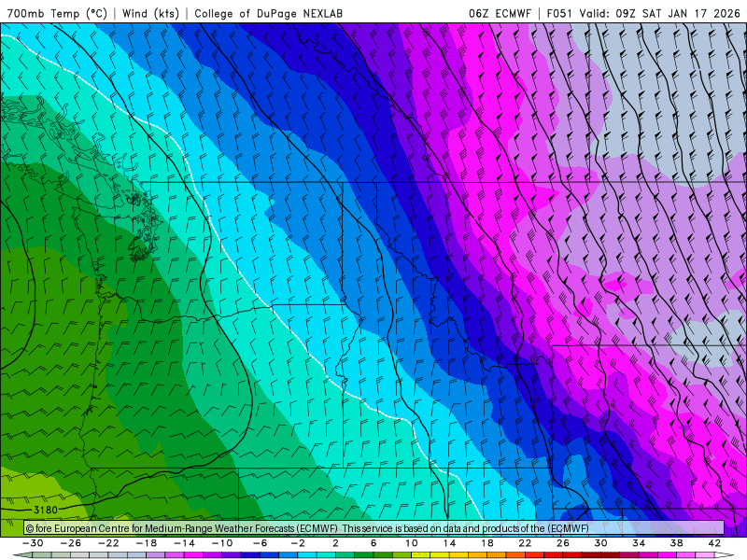Viewport: 747px width, 560px height.
Task: Click the positive "22" scale label
Action: tap(525, 543)
